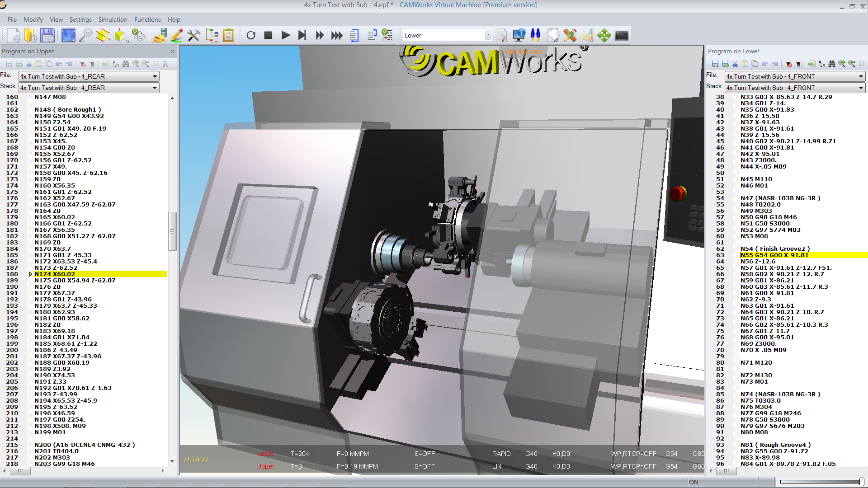Open the File menu
Screen dimensions: 868x488
[12, 19]
